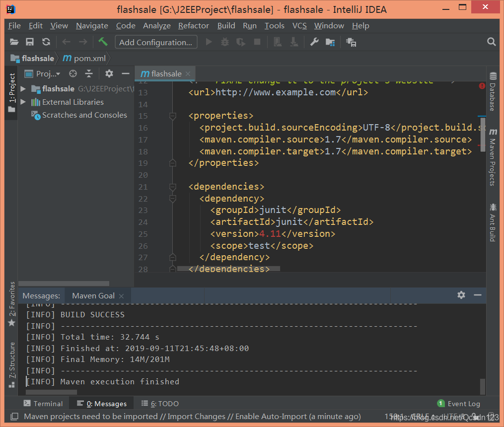Open Project Structure folder icon
504x427 pixels.
[x=330, y=42]
